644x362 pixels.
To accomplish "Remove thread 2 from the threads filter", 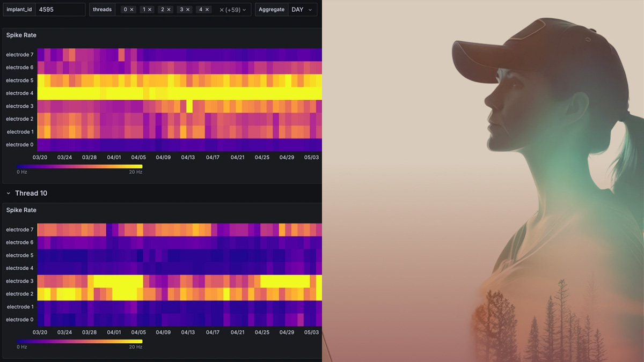I will [x=169, y=10].
